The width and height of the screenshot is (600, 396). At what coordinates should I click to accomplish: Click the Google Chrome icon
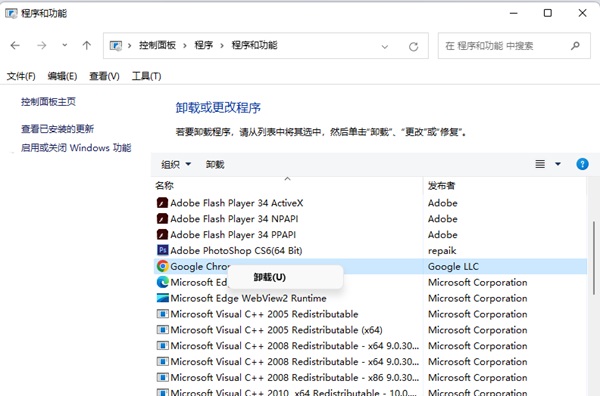163,266
